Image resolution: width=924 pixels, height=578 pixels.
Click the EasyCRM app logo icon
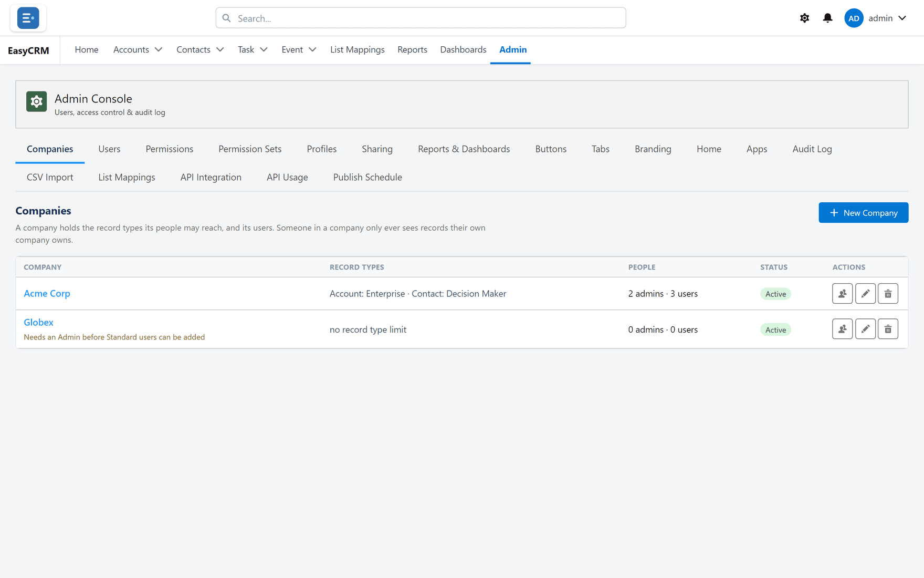[x=28, y=18]
